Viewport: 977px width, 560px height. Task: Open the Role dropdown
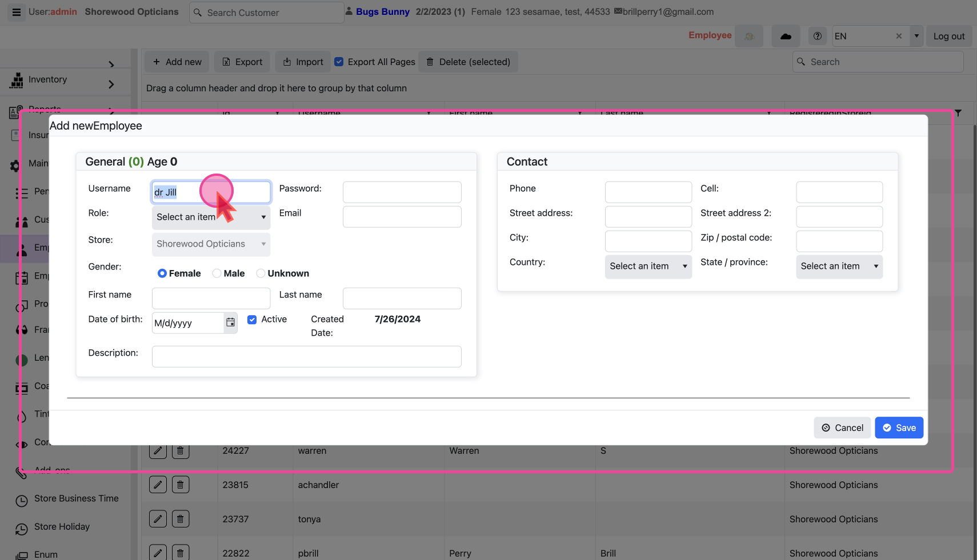pyautogui.click(x=211, y=217)
